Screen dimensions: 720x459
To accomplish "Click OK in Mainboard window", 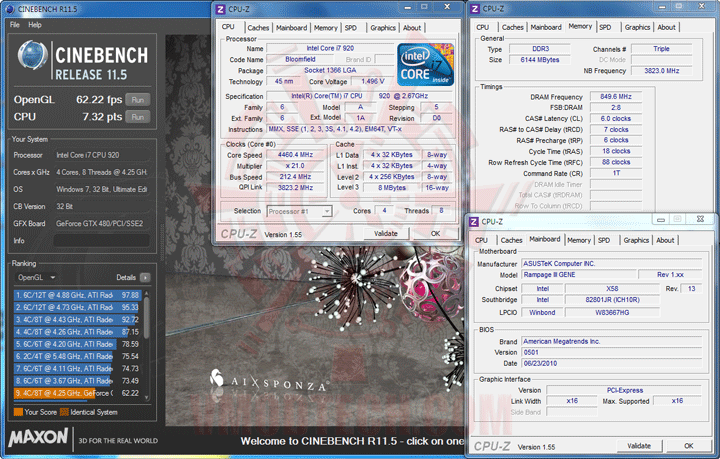I will coord(688,446).
